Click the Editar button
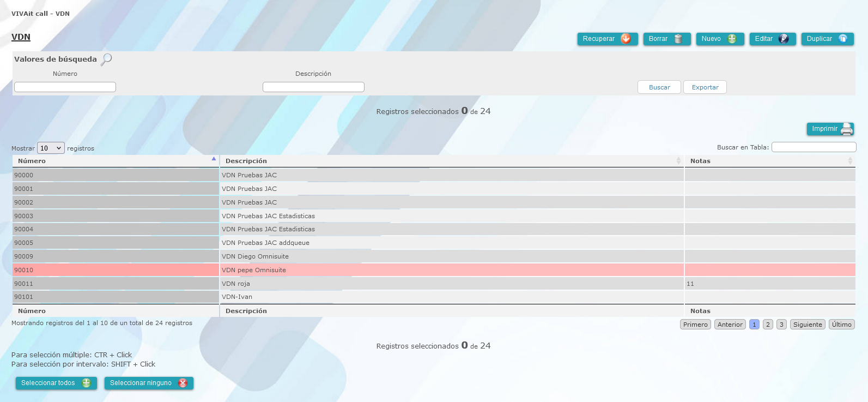This screenshot has height=402, width=868. 773,39
